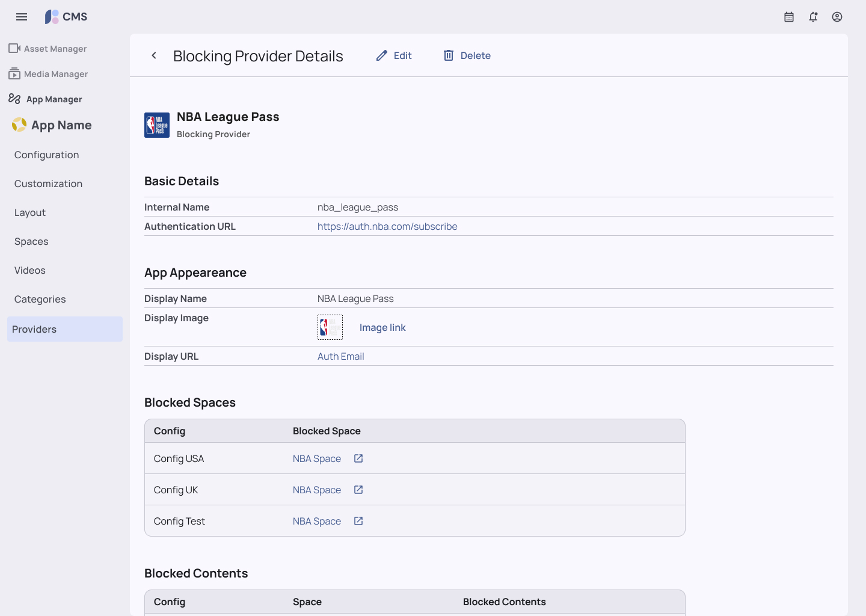Click the Delete button label

(476, 55)
